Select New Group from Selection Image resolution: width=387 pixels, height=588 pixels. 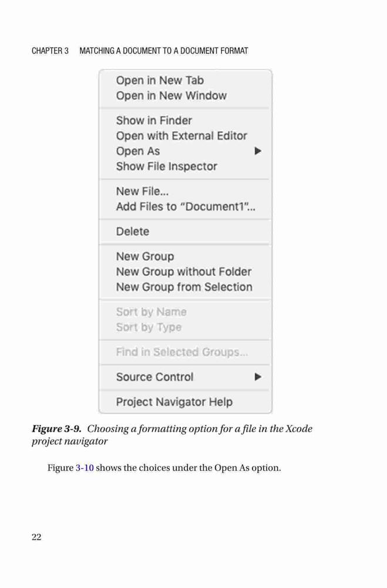[x=185, y=287]
